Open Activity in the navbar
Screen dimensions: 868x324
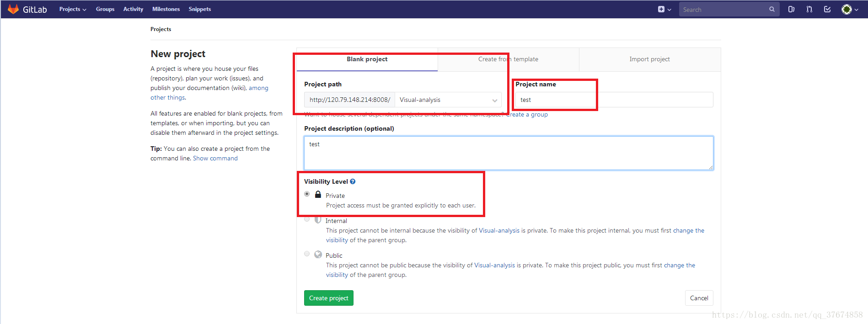pos(133,9)
